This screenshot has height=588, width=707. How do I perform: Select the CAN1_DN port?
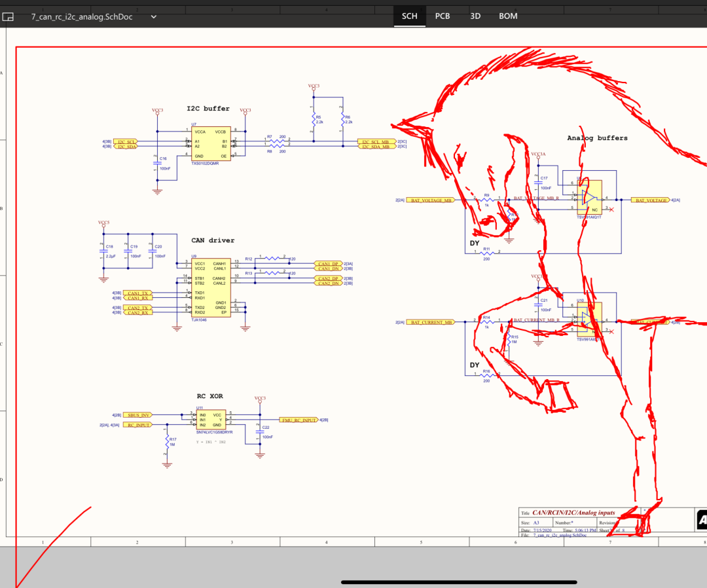(328, 268)
